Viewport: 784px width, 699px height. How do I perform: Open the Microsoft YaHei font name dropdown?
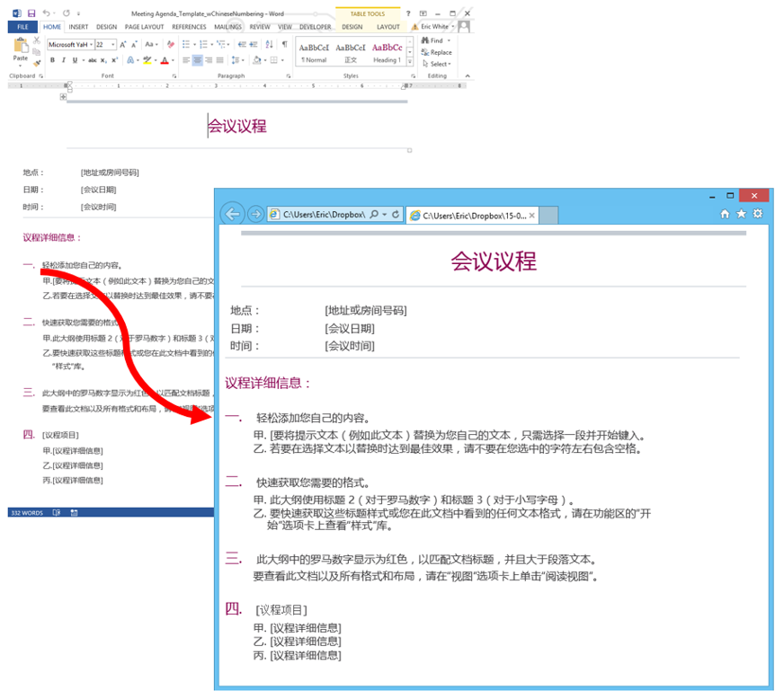(91, 44)
